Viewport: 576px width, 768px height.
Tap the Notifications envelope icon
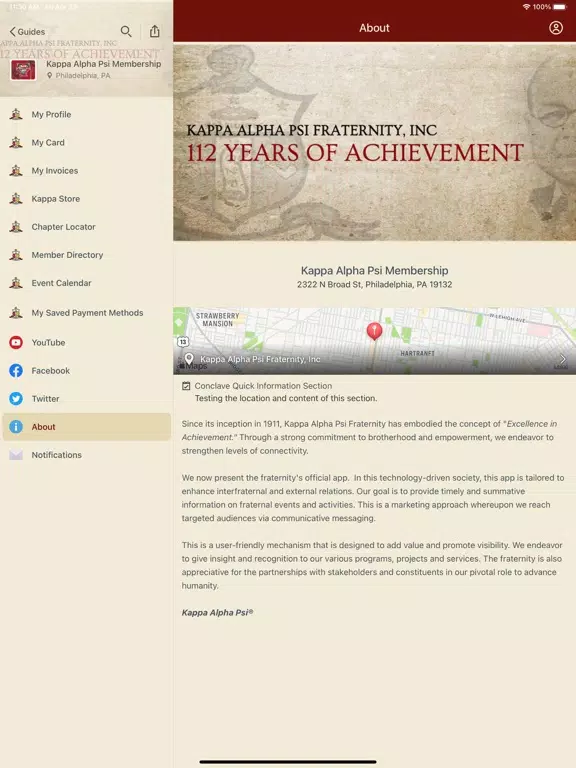[x=16, y=455]
